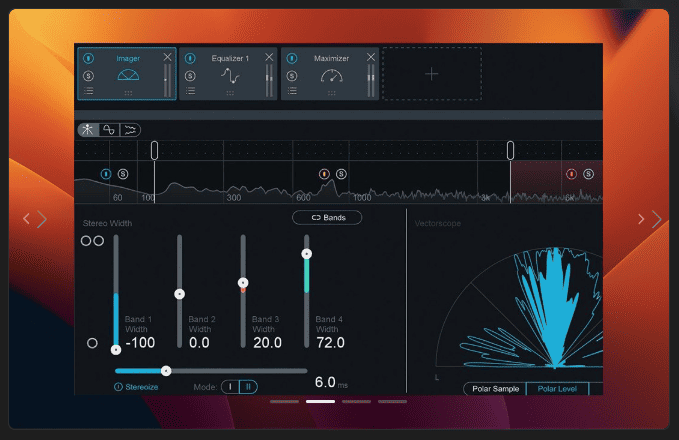Image resolution: width=679 pixels, height=440 pixels.
Task: Switch vectorscope to Polar Level
Action: click(557, 389)
